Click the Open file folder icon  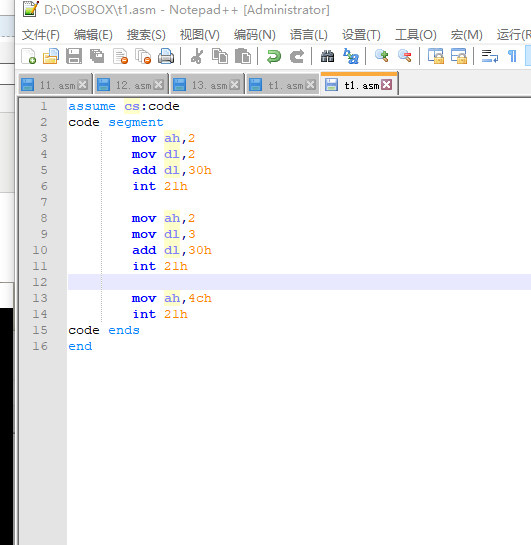tap(51, 56)
